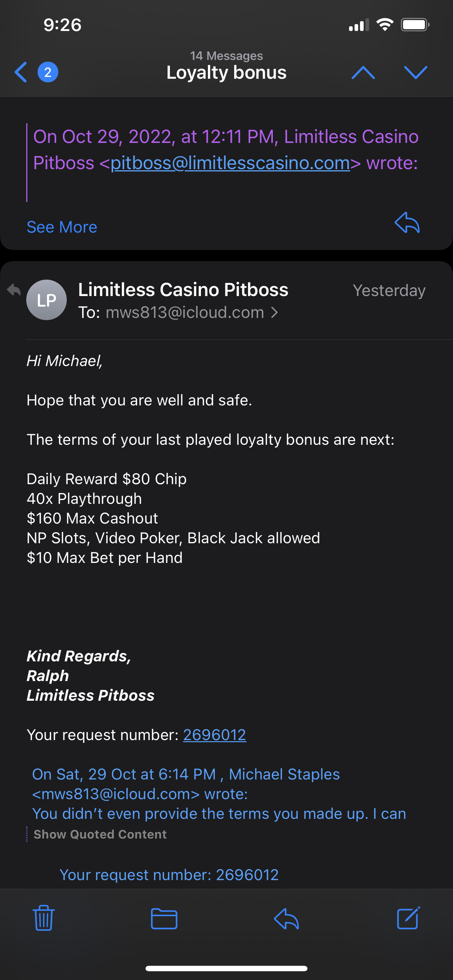
Task: Tap the LP sender avatar
Action: point(46,300)
